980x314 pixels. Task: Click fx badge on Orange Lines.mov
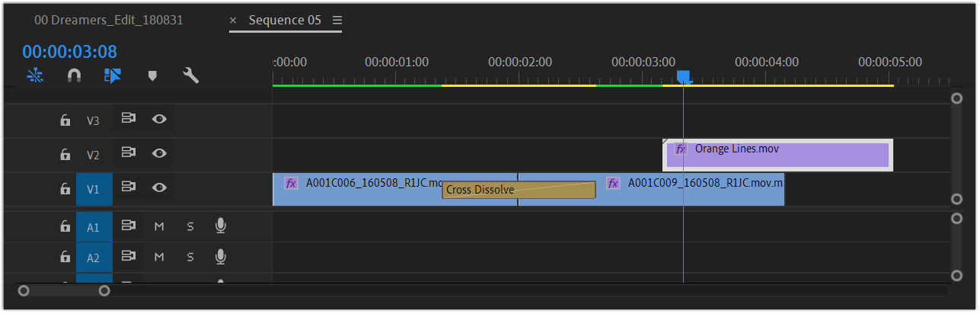pos(681,149)
